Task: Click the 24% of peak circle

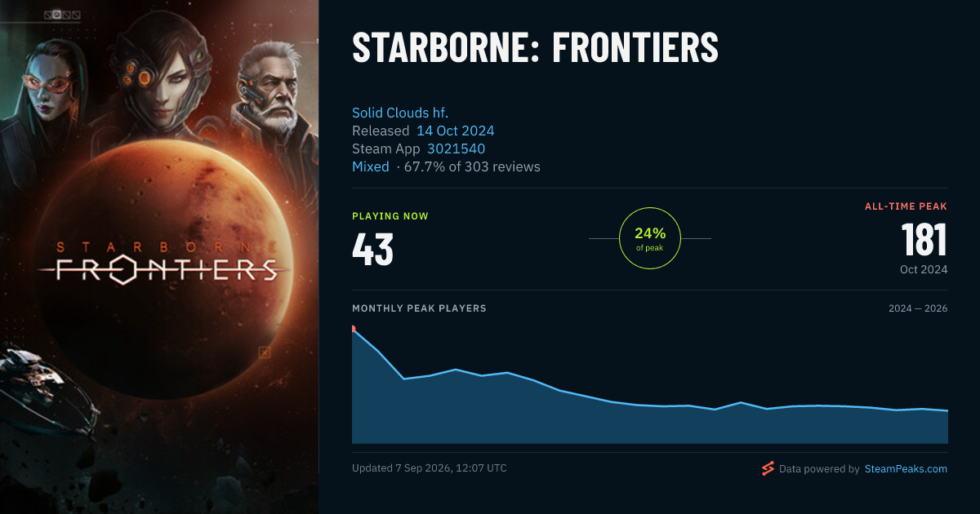Action: tap(650, 238)
